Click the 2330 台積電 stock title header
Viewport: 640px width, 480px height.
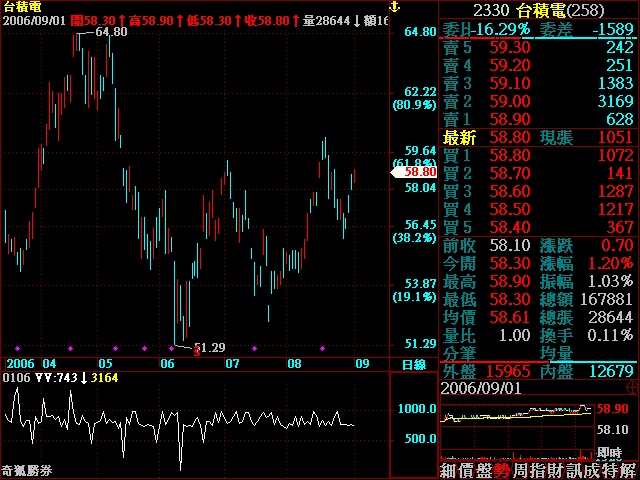tap(538, 9)
